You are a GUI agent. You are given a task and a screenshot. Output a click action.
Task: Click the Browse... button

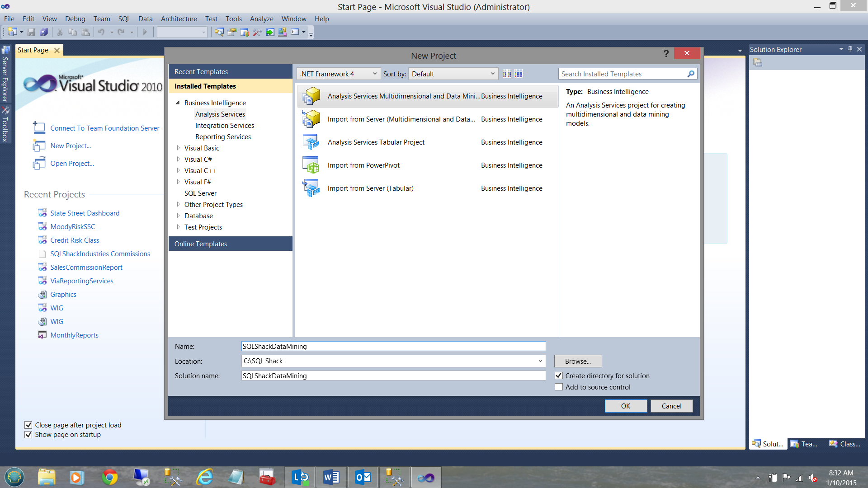(x=578, y=361)
